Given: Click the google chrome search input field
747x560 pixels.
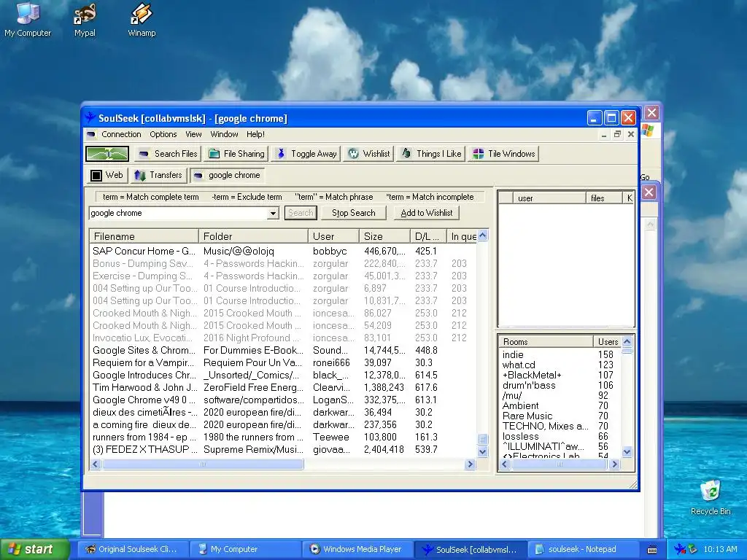Looking at the screenshot, I should tap(179, 214).
